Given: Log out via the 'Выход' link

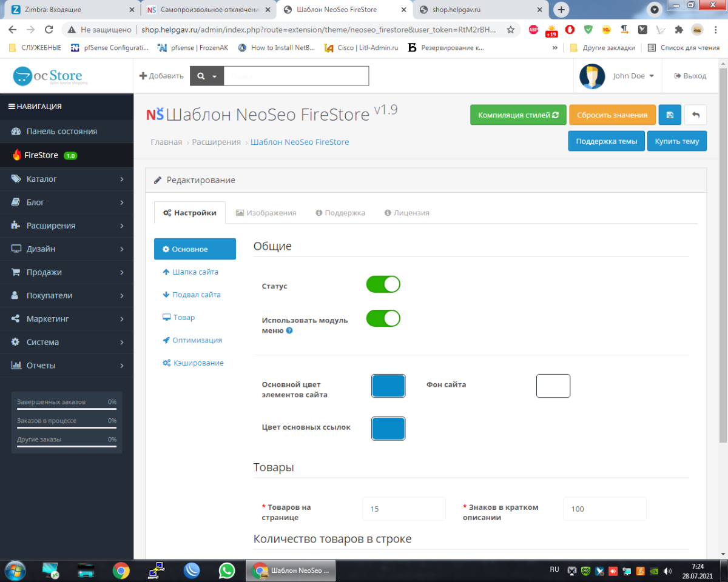Looking at the screenshot, I should (x=690, y=76).
